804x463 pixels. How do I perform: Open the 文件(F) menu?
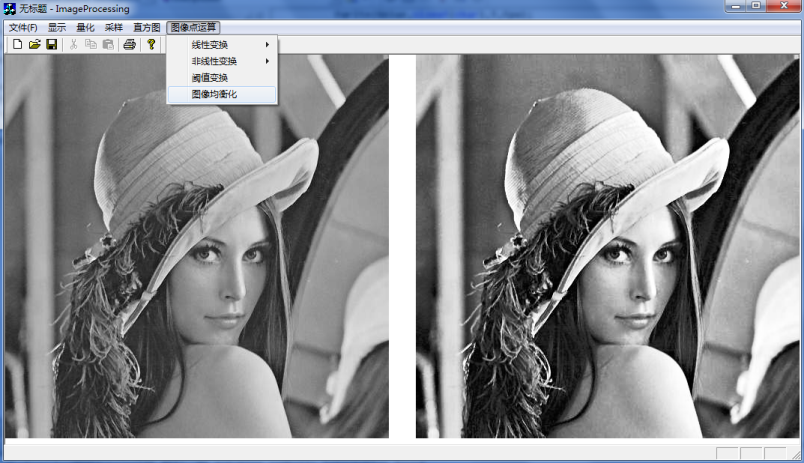[x=23, y=28]
